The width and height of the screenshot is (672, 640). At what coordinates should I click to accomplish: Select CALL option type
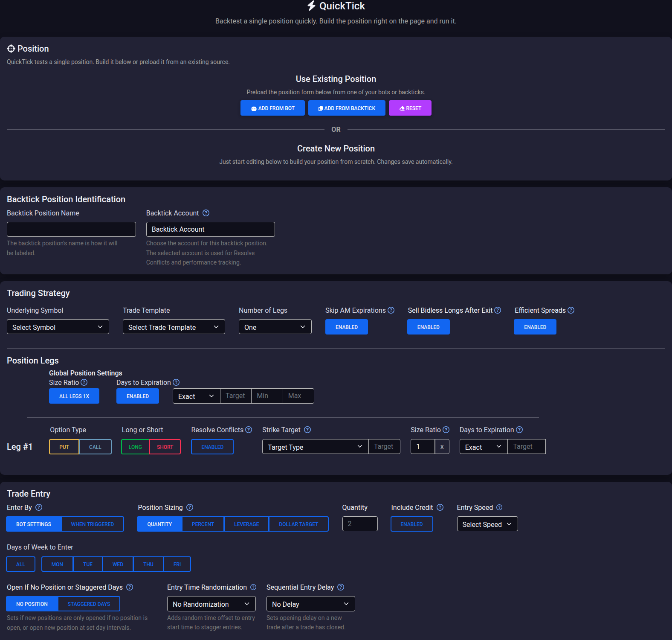tap(95, 447)
